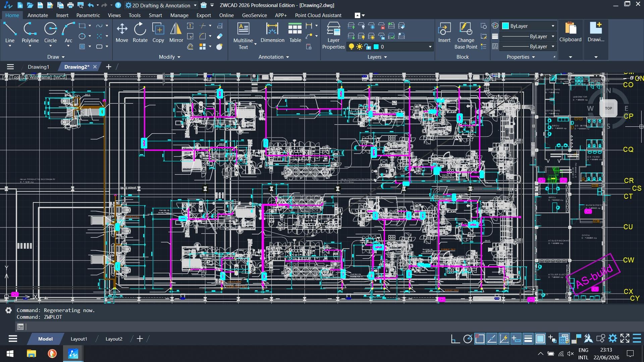
Task: Click the Clean Screen fullscreen icon
Action: point(625,339)
